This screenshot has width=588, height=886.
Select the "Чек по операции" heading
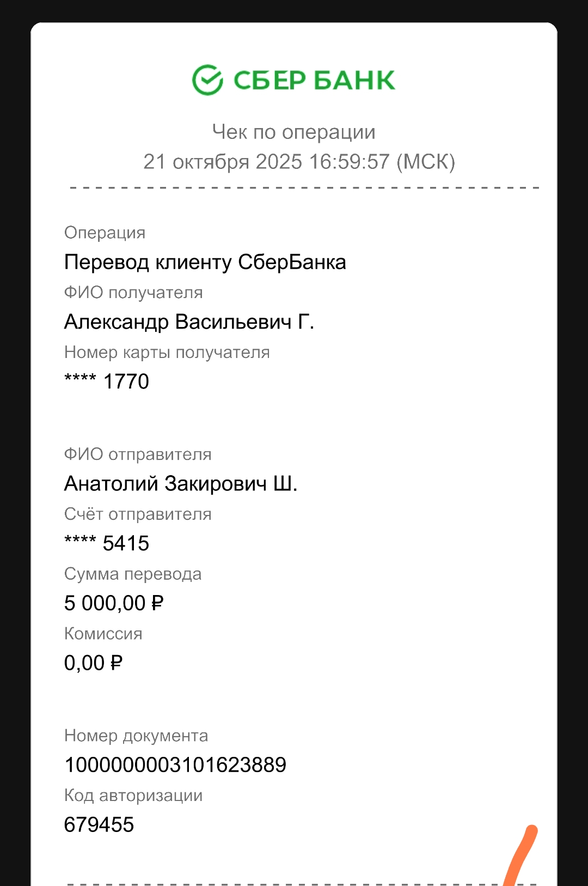tap(293, 132)
